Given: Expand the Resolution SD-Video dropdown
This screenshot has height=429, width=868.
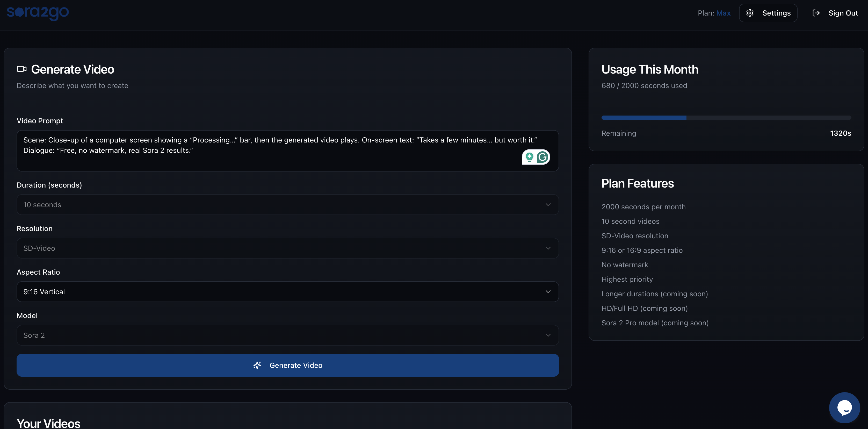Looking at the screenshot, I should coord(287,248).
